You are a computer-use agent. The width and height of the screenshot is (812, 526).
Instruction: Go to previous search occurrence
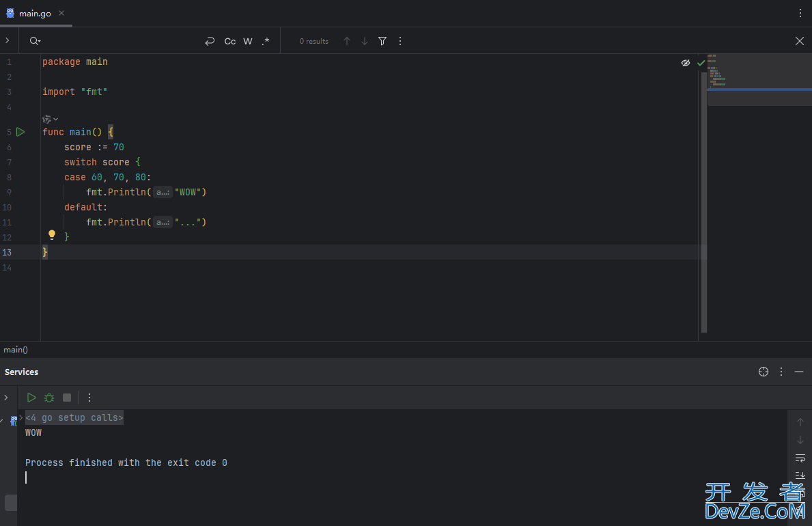click(x=347, y=41)
